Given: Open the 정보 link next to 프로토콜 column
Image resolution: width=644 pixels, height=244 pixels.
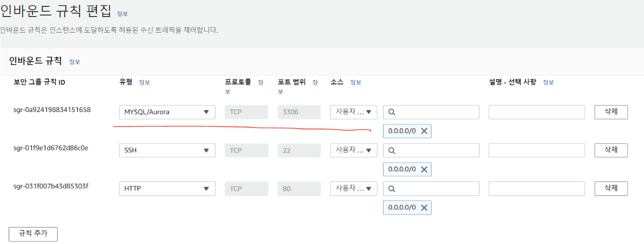Looking at the screenshot, I should click(x=261, y=82).
